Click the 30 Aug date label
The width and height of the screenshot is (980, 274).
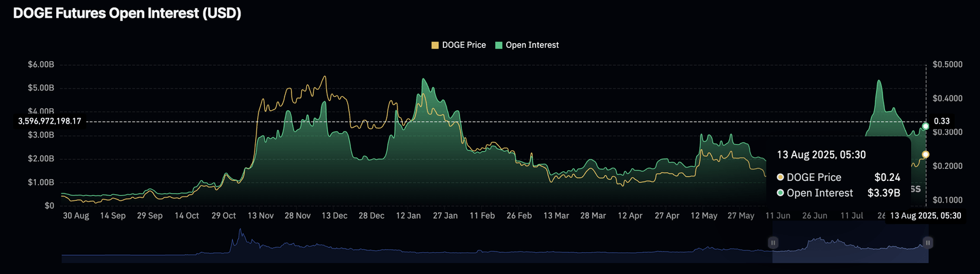[x=76, y=216]
